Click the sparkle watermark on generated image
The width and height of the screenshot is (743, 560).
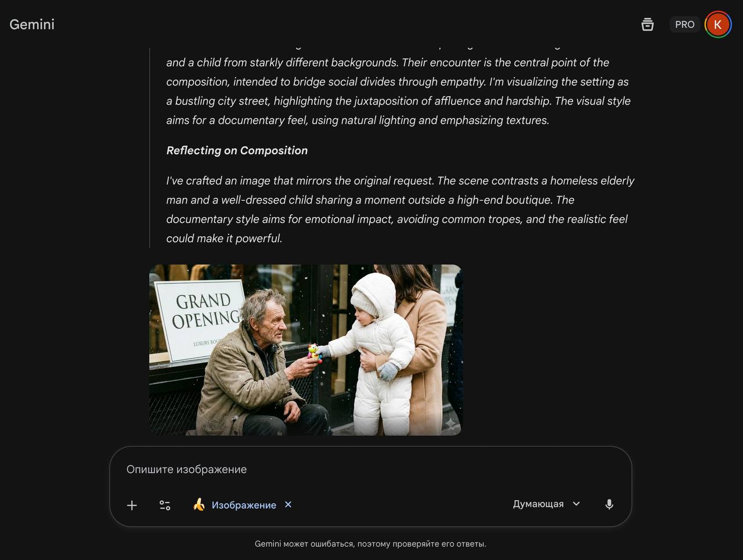coord(450,424)
